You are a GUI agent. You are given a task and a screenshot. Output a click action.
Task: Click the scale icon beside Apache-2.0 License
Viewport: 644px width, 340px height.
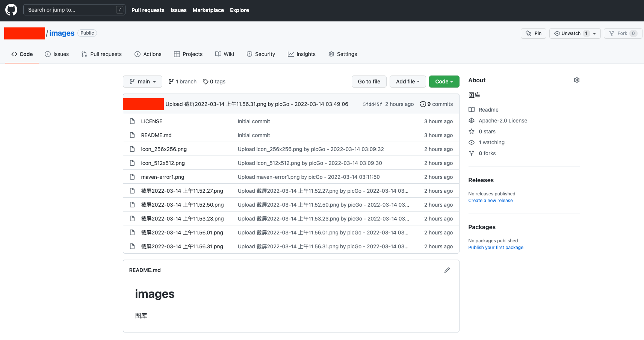[472, 121]
